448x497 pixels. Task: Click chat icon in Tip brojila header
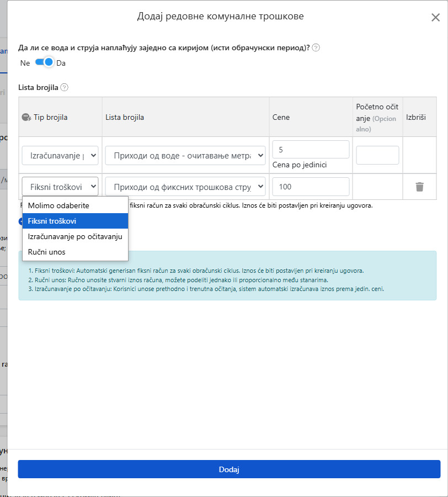click(26, 117)
